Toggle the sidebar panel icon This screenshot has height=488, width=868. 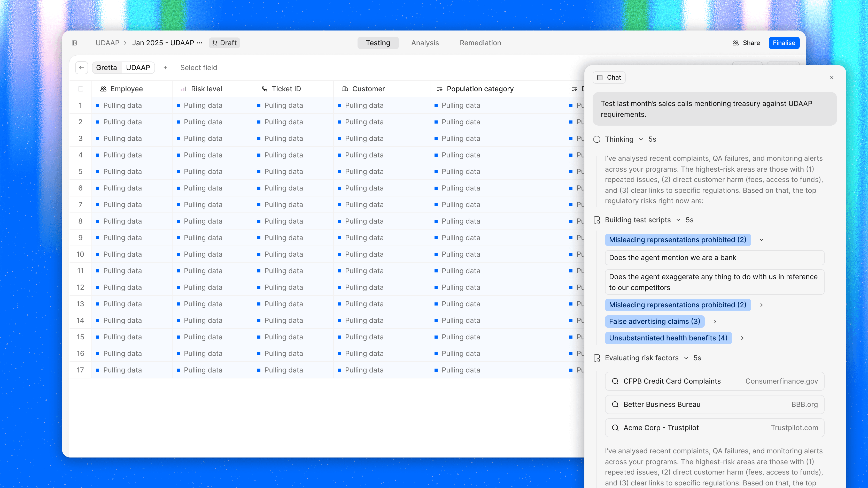coord(74,43)
